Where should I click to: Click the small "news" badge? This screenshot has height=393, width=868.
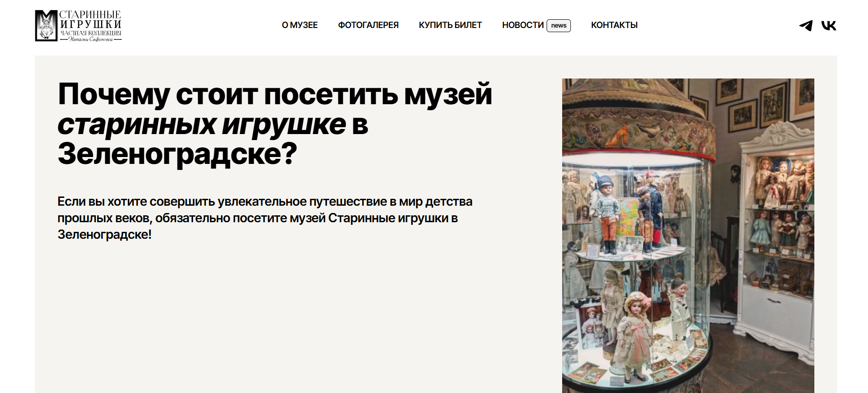coord(558,25)
